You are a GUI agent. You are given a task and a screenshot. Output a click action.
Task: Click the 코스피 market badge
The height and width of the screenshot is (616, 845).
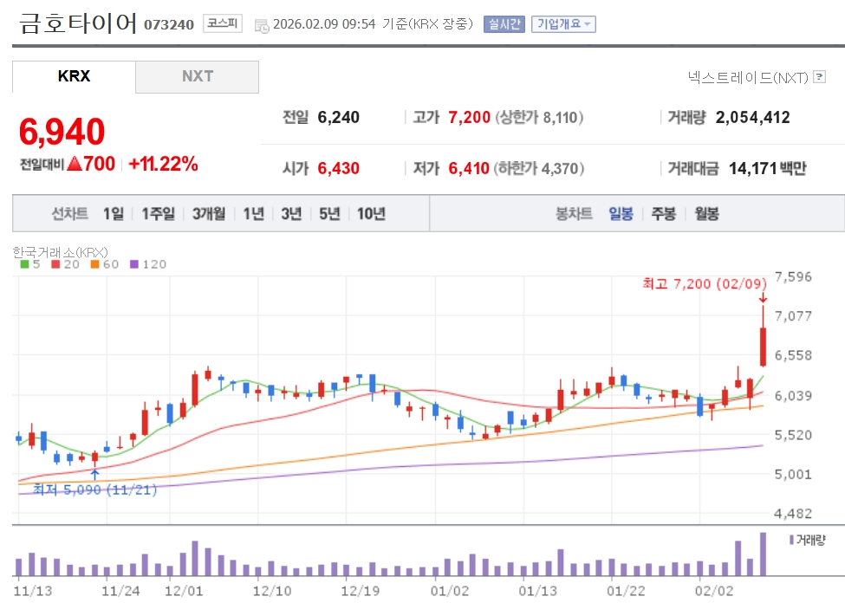223,23
